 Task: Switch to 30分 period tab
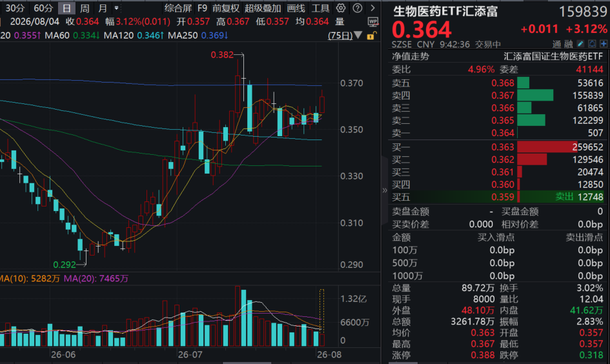point(15,8)
